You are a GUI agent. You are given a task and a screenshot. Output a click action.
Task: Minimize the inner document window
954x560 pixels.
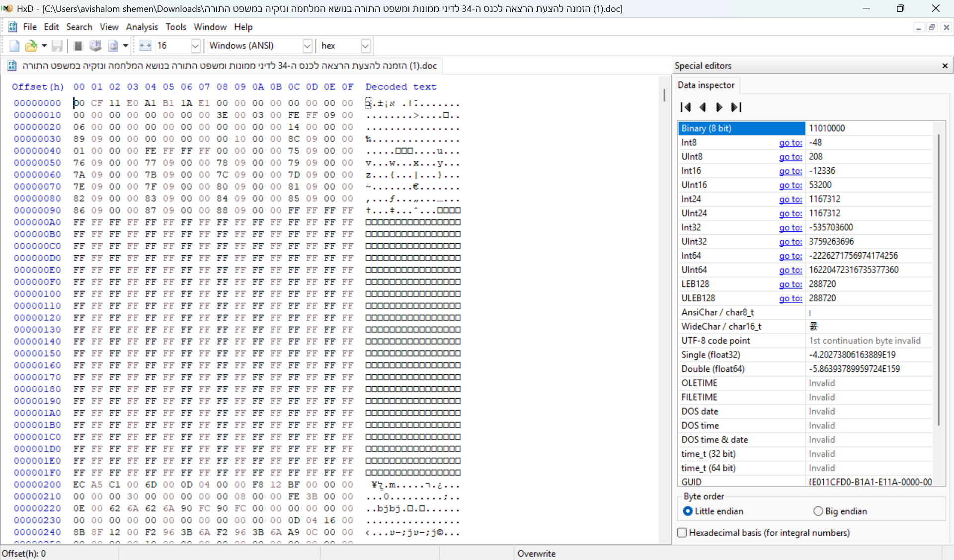(918, 27)
